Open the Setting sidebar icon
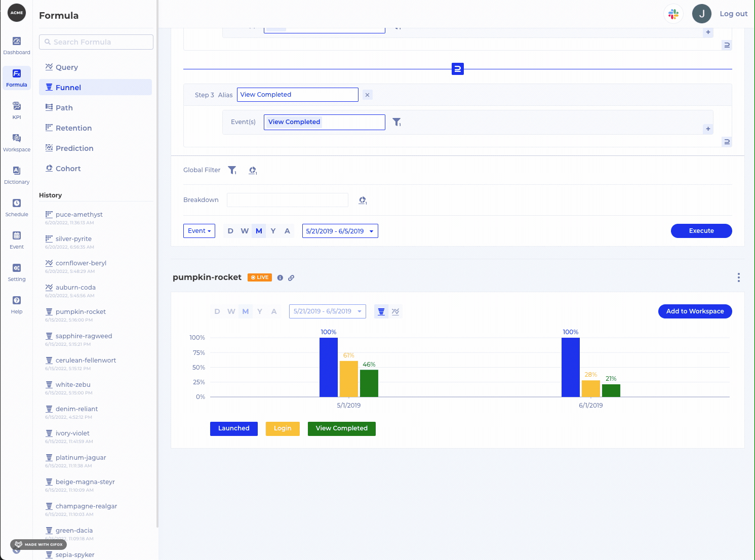This screenshot has height=560, width=755. pos(17,272)
